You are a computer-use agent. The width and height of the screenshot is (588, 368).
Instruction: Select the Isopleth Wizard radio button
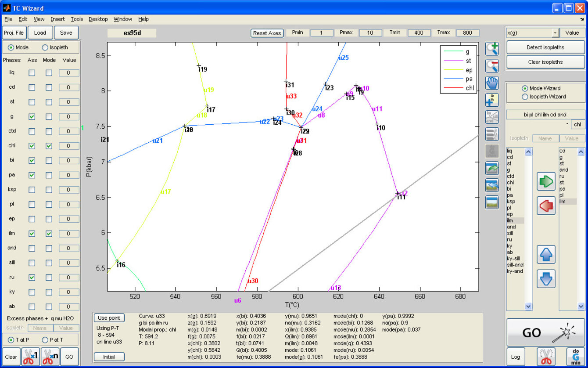click(524, 97)
